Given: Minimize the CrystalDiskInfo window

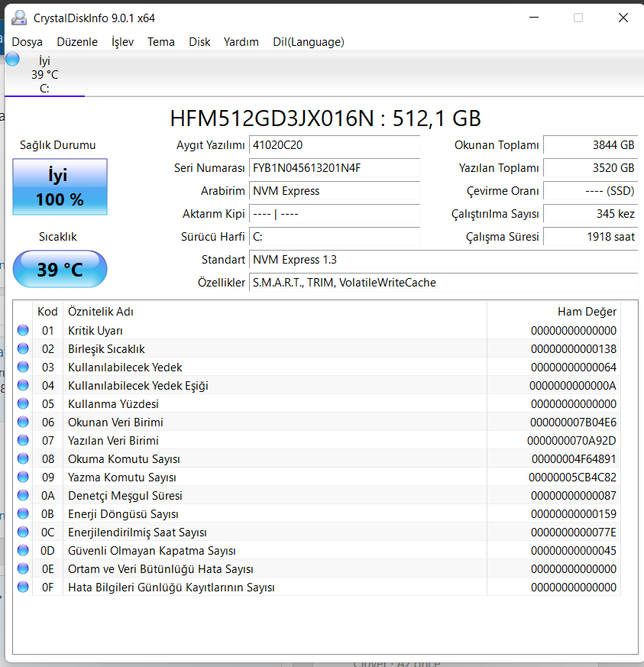Looking at the screenshot, I should [534, 18].
